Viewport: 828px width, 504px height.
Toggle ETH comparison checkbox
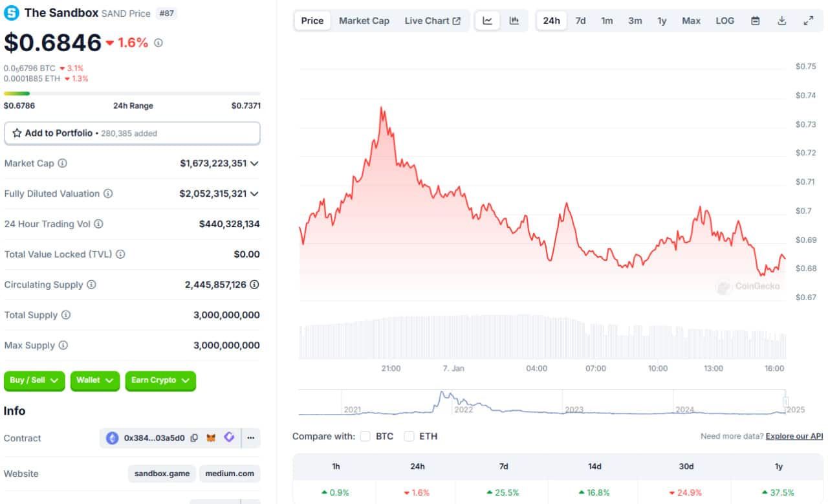pyautogui.click(x=409, y=436)
